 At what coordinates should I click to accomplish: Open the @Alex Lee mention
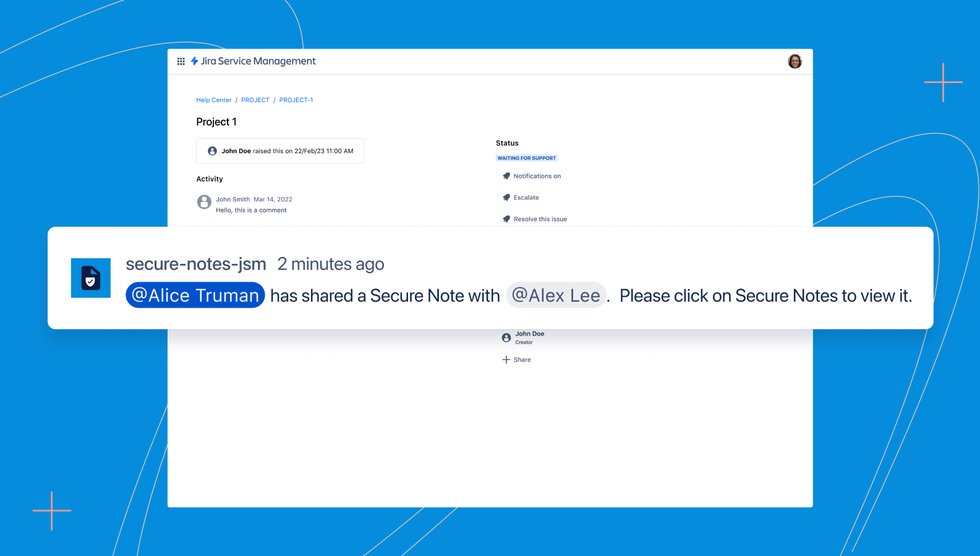(x=556, y=295)
